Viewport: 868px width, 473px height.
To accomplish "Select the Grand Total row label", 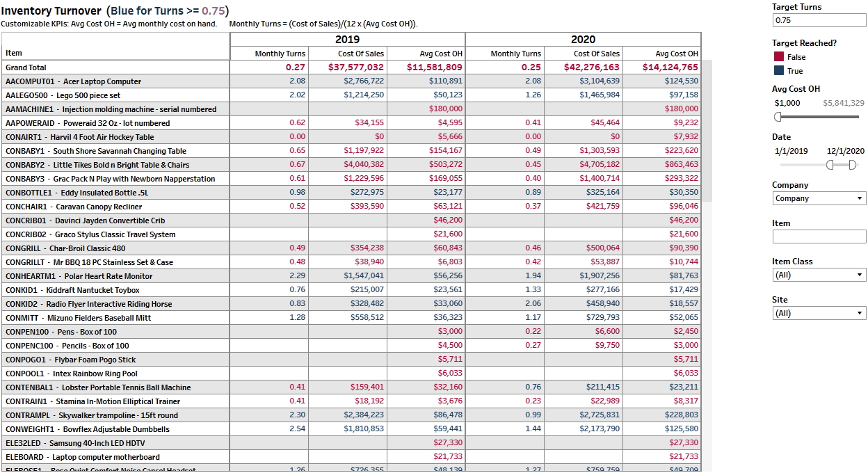I will click(x=26, y=67).
